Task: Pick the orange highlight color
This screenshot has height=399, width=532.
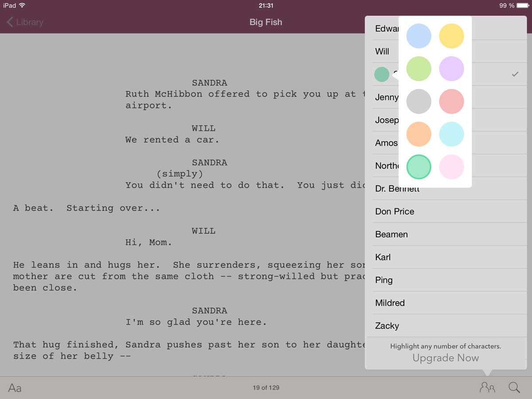Action: click(x=419, y=134)
